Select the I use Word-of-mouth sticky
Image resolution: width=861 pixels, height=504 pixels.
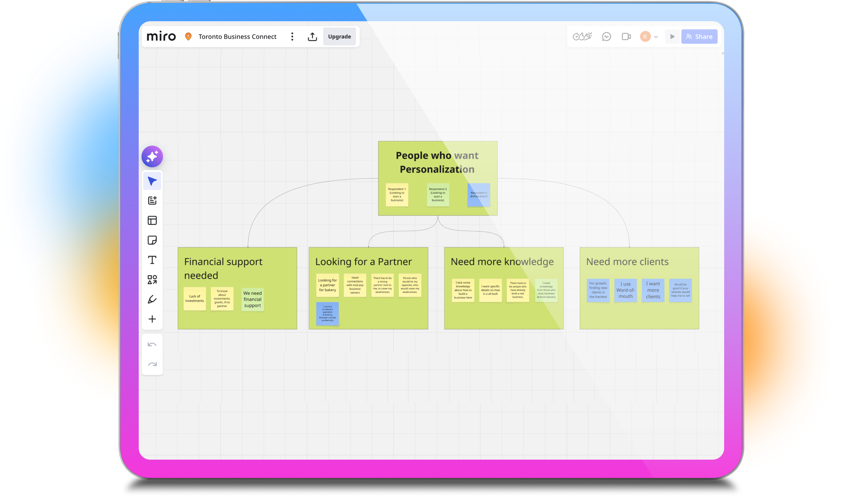625,290
